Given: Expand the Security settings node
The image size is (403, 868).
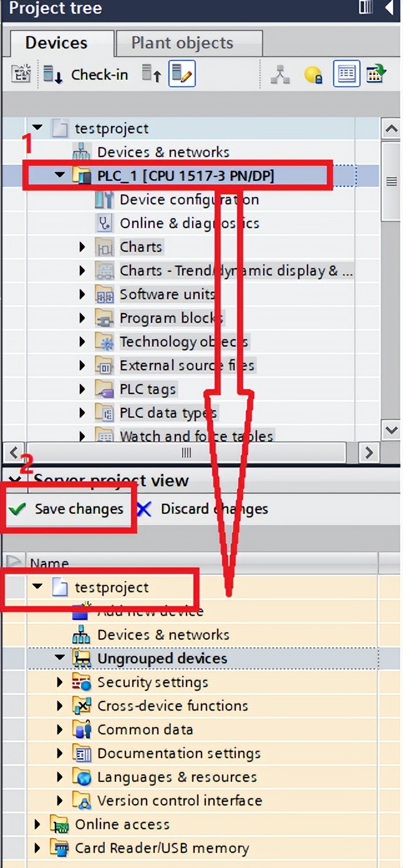Looking at the screenshot, I should coord(60,682).
